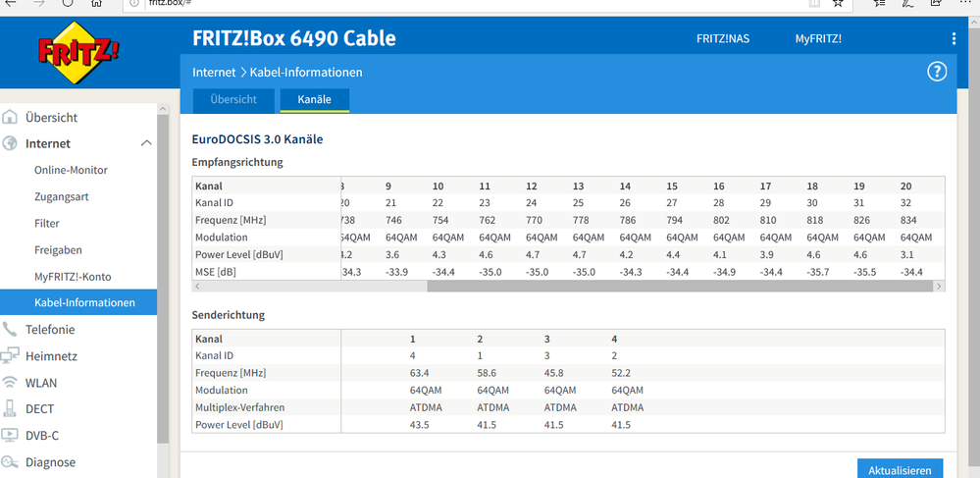The image size is (980, 478).
Task: Click the Telefonie phone icon
Action: [10, 330]
